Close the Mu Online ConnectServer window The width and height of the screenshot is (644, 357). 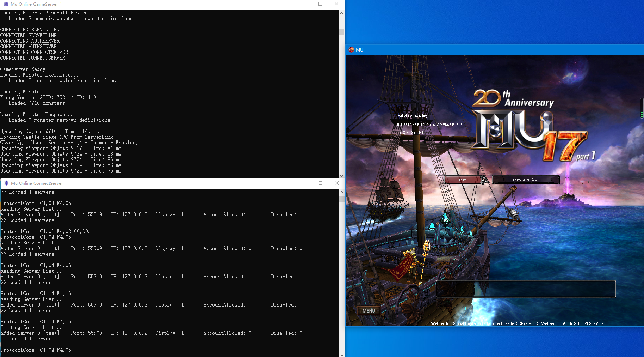pyautogui.click(x=337, y=183)
